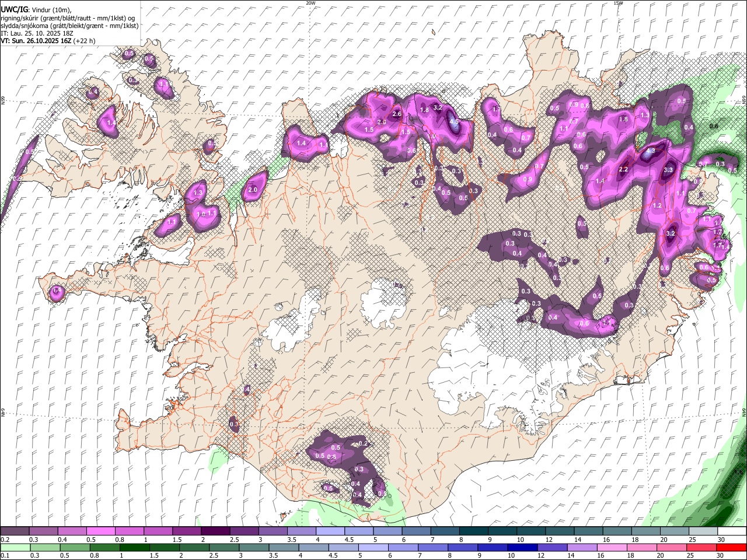This screenshot has width=747, height=560.
Task: Click the dusky purple 0.2–0.3 swatch, upper legend row
Action: pyautogui.click(x=15, y=531)
